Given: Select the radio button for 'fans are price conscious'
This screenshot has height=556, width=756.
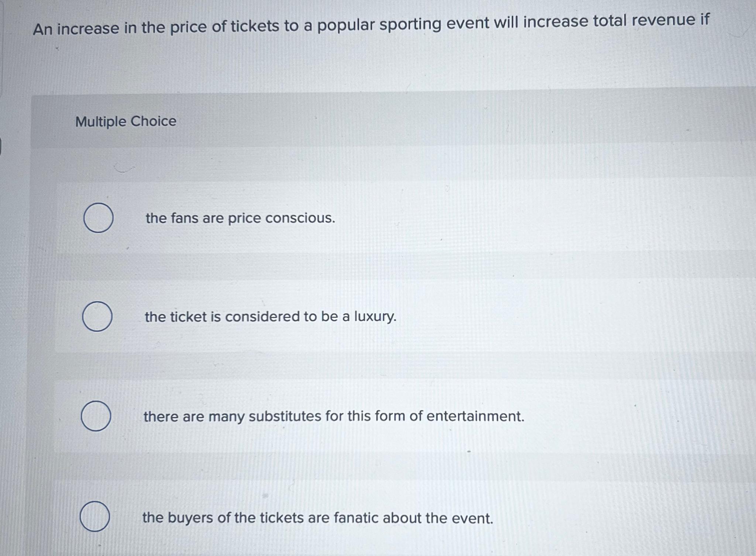Looking at the screenshot, I should pos(98,218).
